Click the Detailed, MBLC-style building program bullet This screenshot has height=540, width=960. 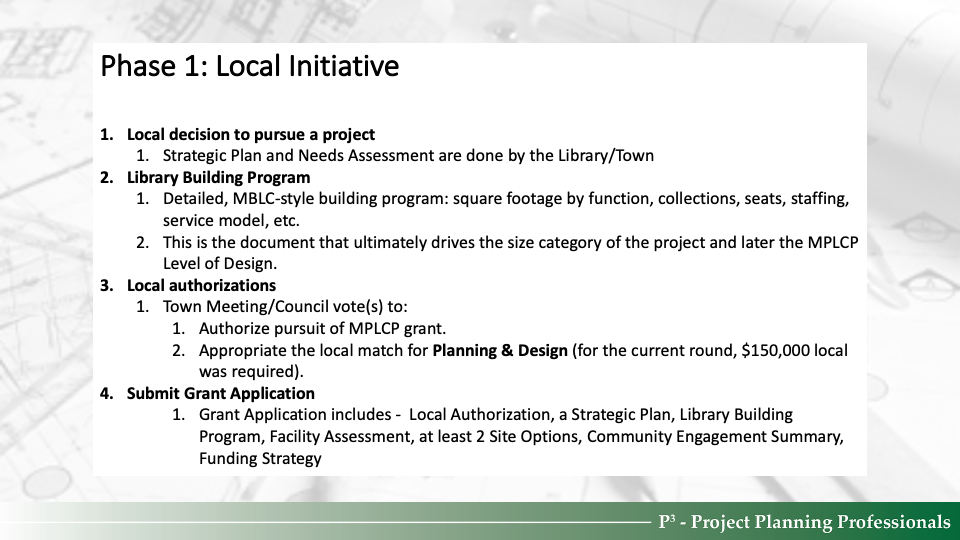pos(505,199)
